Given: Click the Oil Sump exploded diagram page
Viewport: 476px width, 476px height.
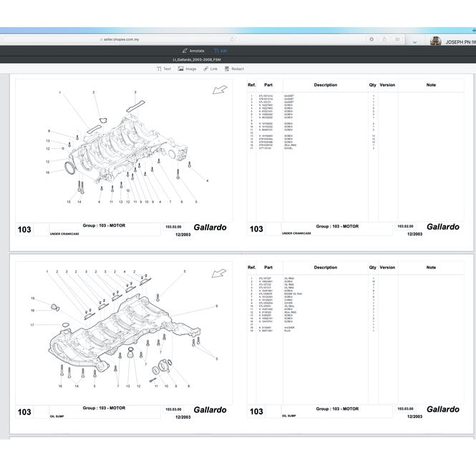Looking at the screenshot, I should [125, 336].
